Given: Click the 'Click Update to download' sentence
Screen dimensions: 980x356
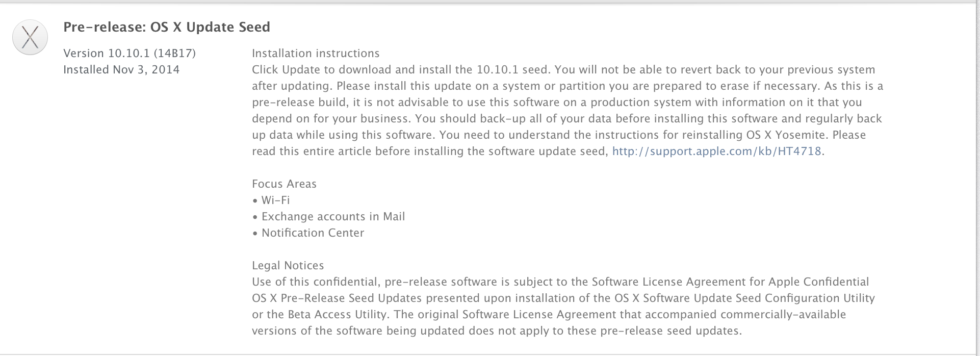Looking at the screenshot, I should [401, 70].
